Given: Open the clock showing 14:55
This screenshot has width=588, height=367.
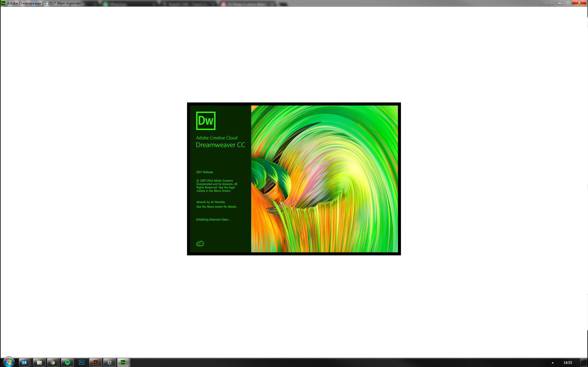Looking at the screenshot, I should 568,362.
